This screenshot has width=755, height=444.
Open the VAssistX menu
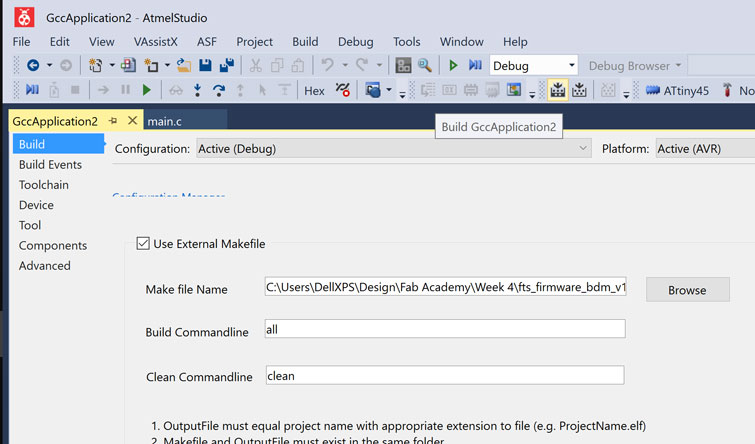pos(156,42)
